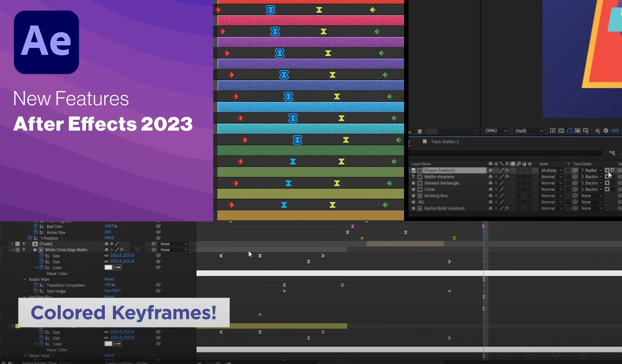Click the composition flowchart icon in timeline

[x=612, y=153]
